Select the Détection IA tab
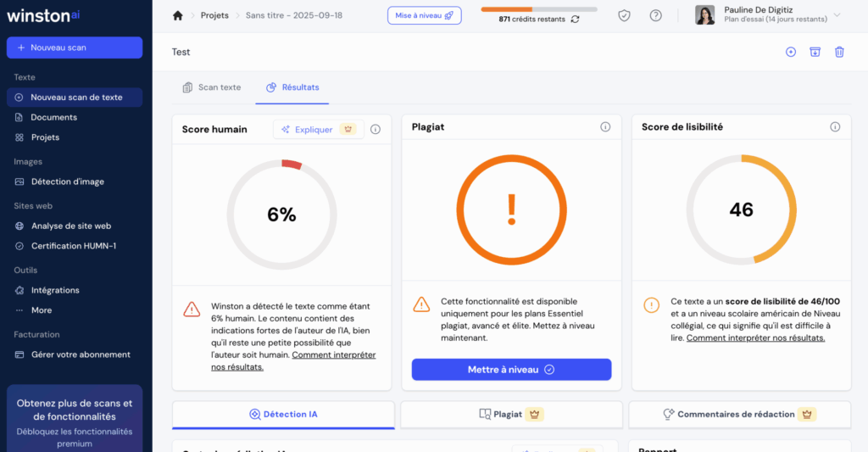Viewport: 868px width, 452px height. click(283, 415)
